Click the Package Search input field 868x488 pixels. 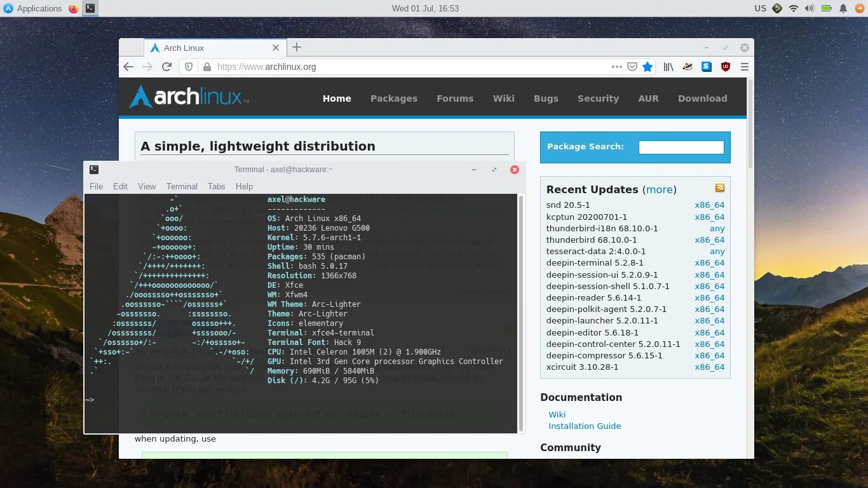click(x=681, y=147)
